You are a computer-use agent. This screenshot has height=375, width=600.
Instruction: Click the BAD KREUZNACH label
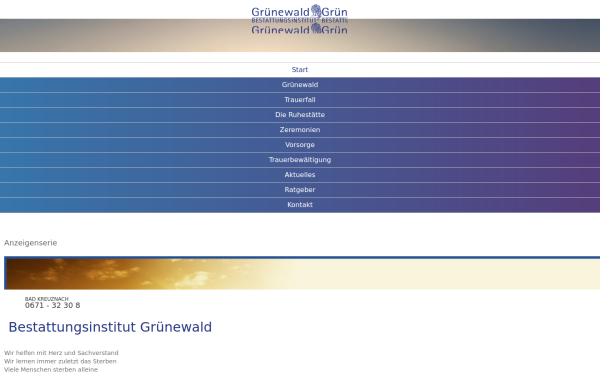click(47, 299)
